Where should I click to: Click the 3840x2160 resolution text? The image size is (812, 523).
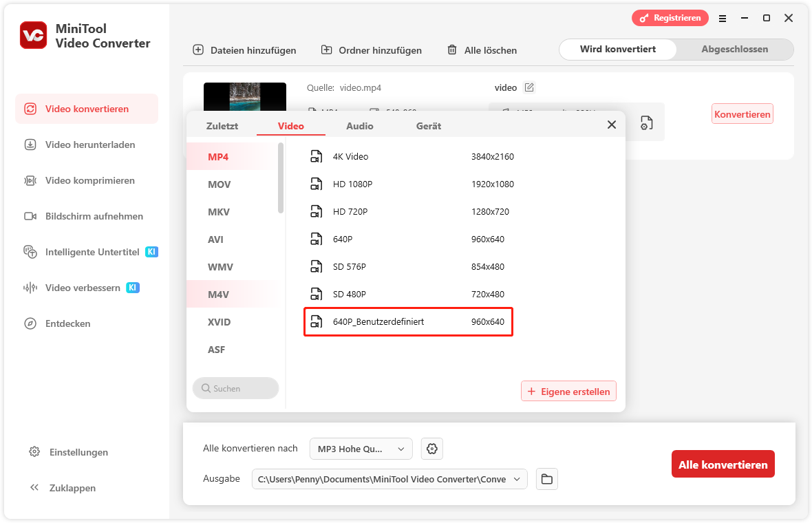[x=493, y=156]
